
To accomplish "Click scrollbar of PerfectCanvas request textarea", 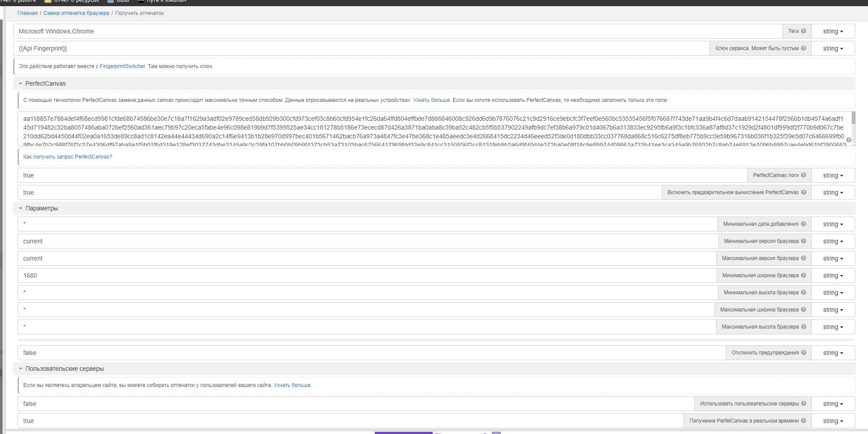I will click(853, 119).
